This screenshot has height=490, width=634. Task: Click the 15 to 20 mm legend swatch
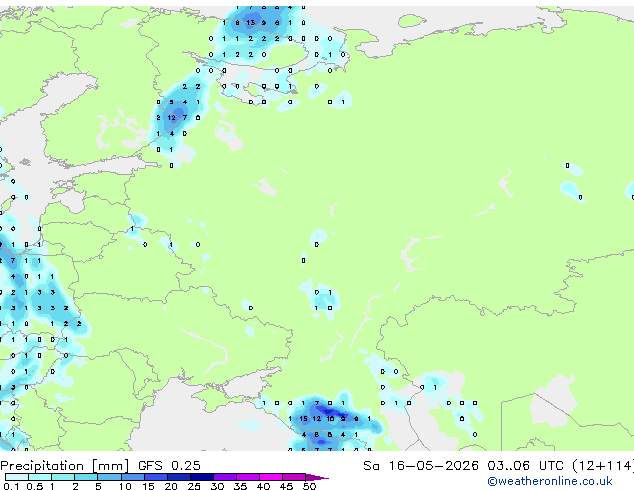pos(156,477)
